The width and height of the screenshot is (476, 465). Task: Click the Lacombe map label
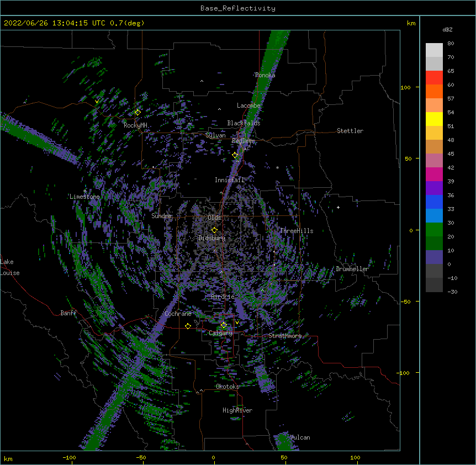pos(248,105)
